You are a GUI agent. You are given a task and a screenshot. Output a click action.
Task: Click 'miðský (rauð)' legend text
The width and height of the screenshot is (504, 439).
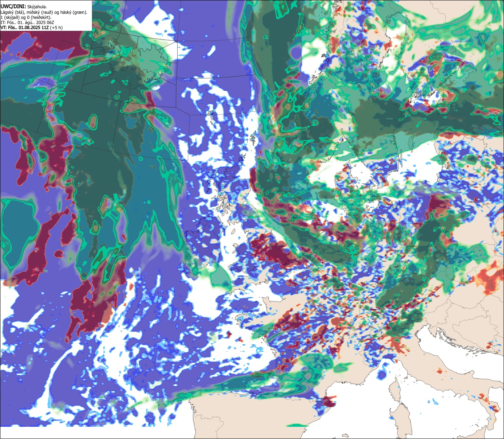40,12
